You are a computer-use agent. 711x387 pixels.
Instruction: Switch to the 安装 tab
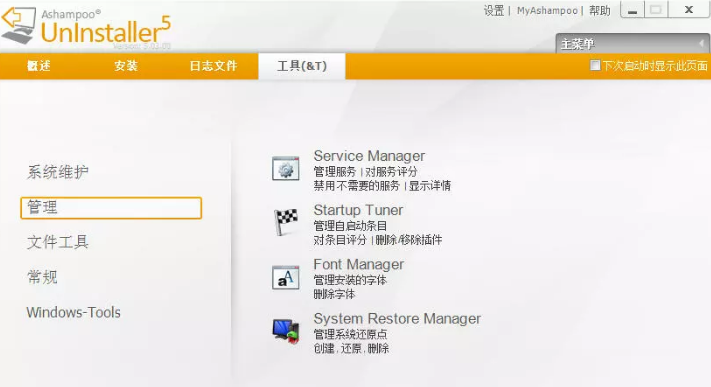[x=126, y=66]
